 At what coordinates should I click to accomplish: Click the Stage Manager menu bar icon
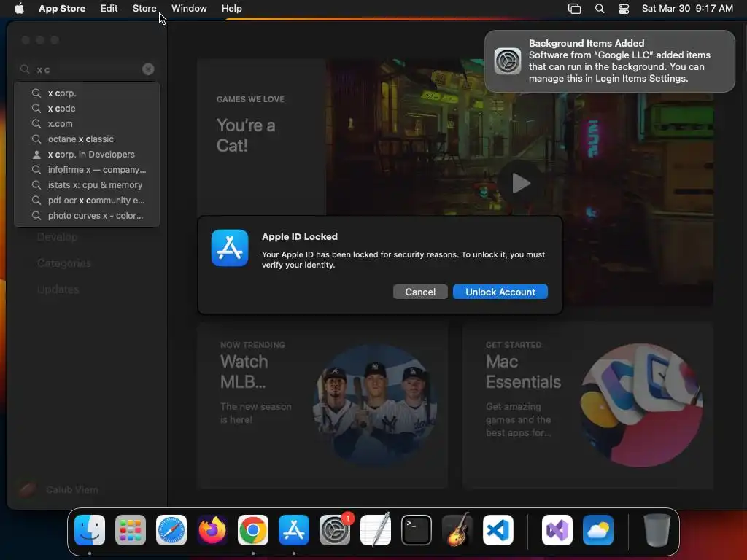575,9
